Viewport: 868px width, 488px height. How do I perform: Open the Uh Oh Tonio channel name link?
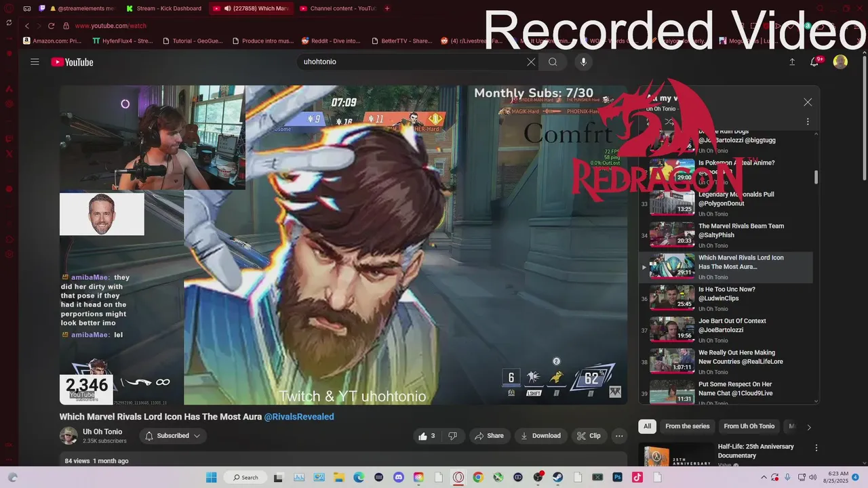click(102, 432)
